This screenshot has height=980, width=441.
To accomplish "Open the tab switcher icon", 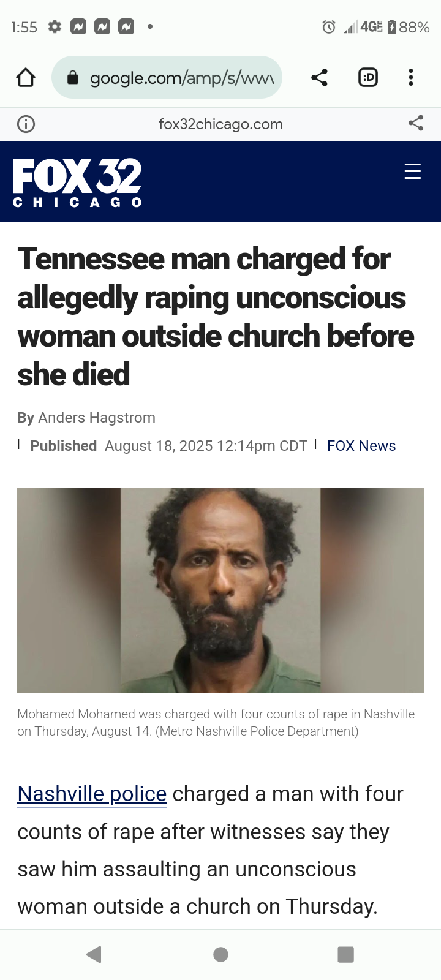I will [368, 77].
